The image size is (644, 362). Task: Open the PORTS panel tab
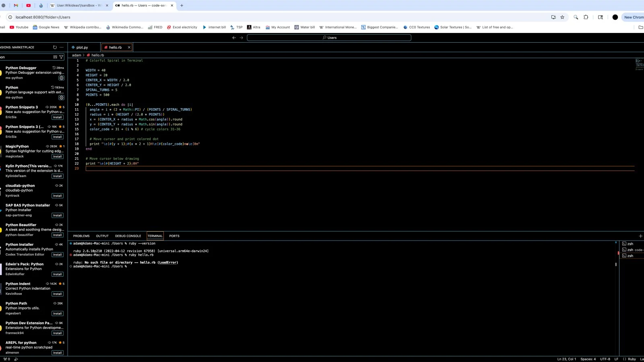point(174,236)
